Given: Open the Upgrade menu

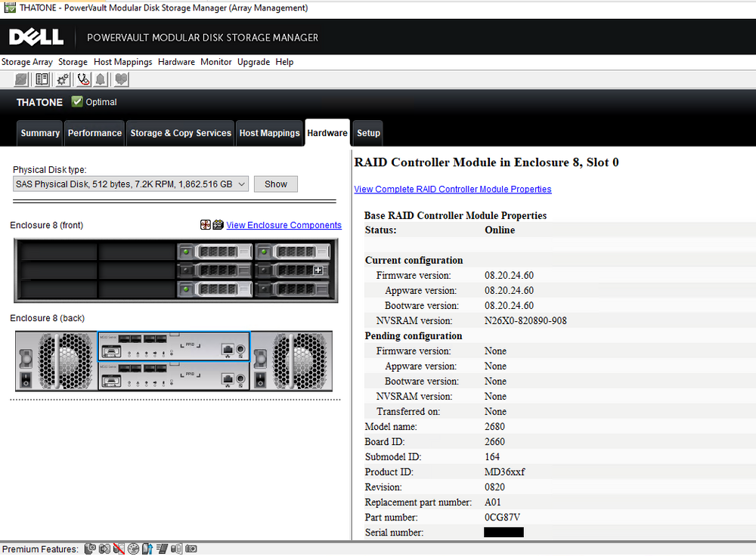Looking at the screenshot, I should click(253, 62).
